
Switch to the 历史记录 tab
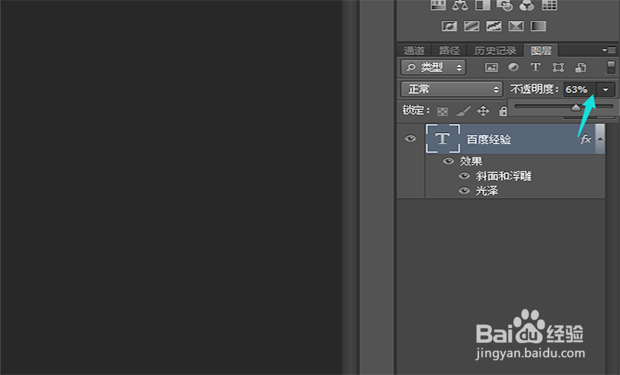tap(495, 51)
